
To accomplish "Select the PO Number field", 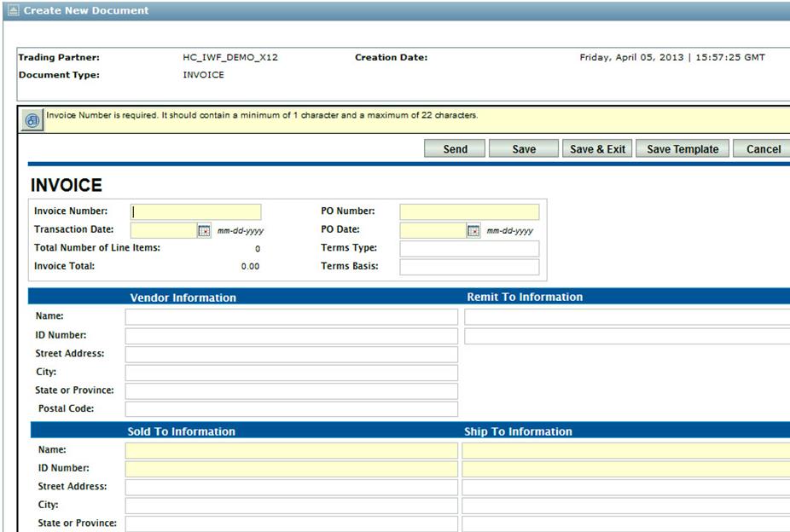I will coord(469,212).
